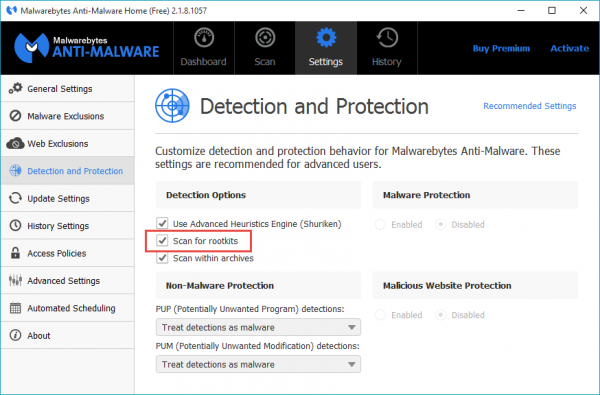Open the PUM detections dropdown
Viewport: 600px width, 395px height.
258,364
